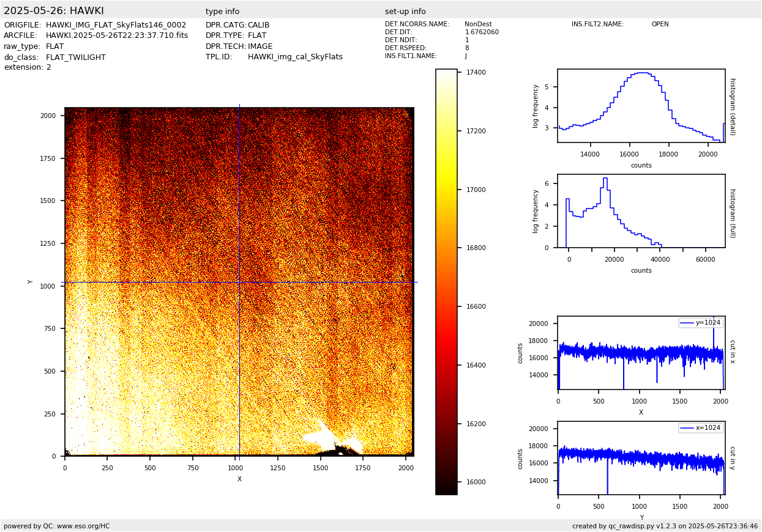Click the TPL.ID value HAWKI_img_cal_SkyFlats
This screenshot has width=762, height=532.
coord(295,57)
